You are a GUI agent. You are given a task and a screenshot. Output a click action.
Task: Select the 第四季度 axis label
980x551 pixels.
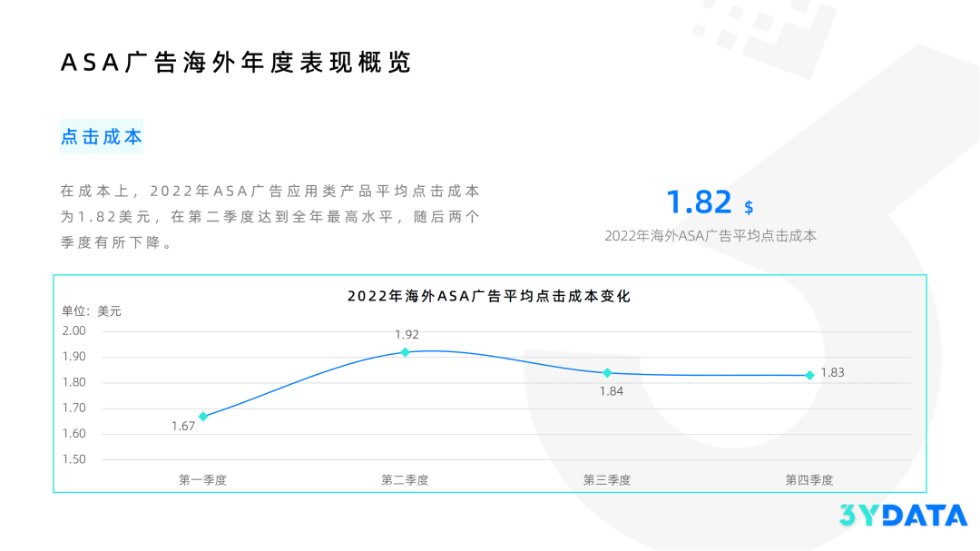tap(808, 480)
